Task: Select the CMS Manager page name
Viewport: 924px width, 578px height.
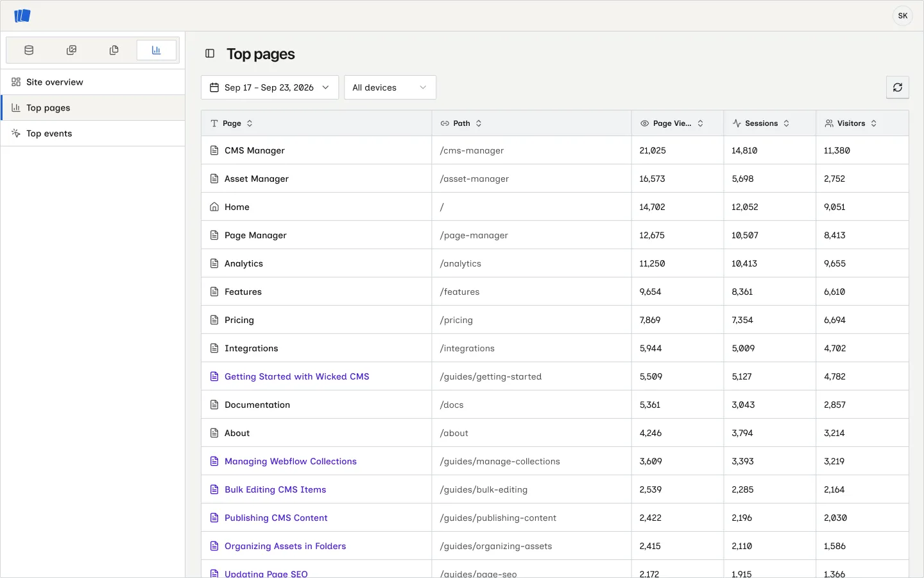Action: (255, 150)
